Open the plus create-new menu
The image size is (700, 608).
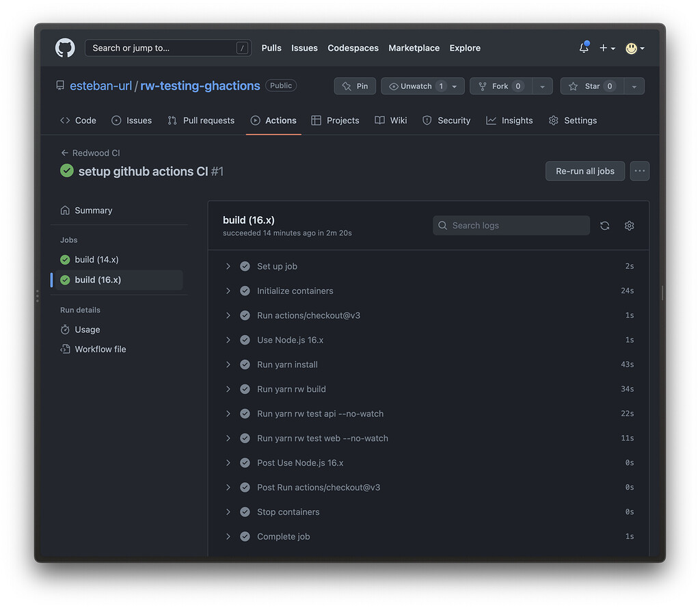(607, 48)
